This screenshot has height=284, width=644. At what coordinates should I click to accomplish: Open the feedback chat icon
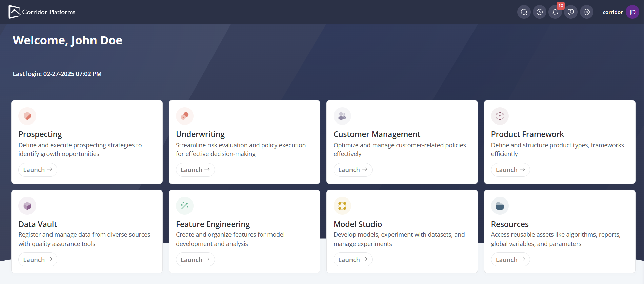571,12
